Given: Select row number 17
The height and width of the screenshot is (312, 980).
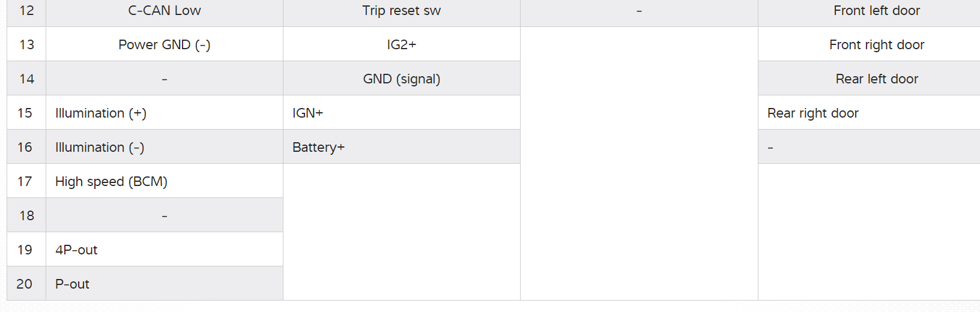Looking at the screenshot, I should (25, 182).
